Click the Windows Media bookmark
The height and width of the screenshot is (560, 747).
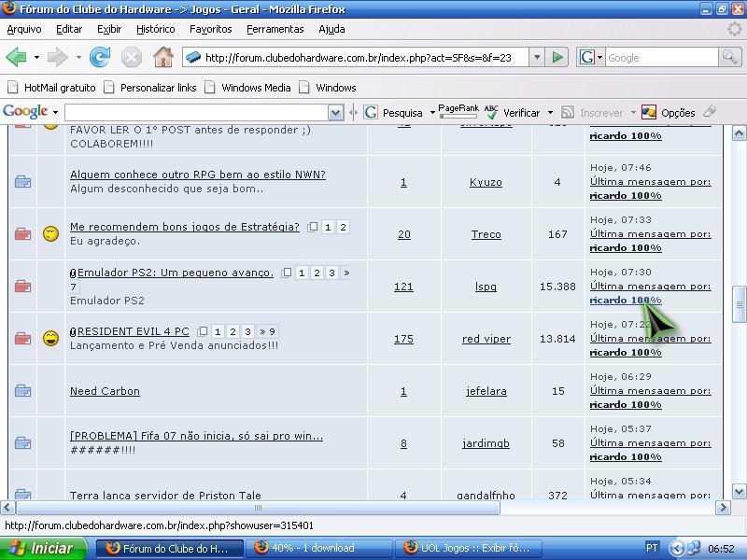click(247, 88)
